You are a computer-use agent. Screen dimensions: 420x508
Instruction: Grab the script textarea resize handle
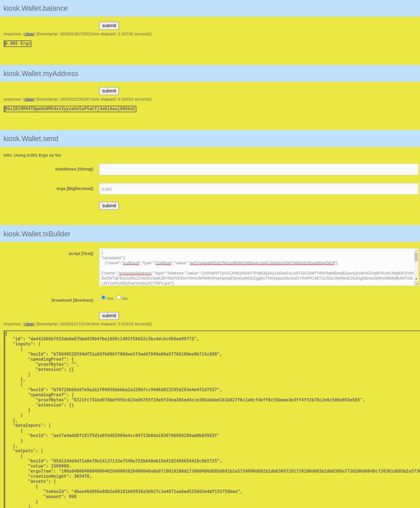coord(416,284)
